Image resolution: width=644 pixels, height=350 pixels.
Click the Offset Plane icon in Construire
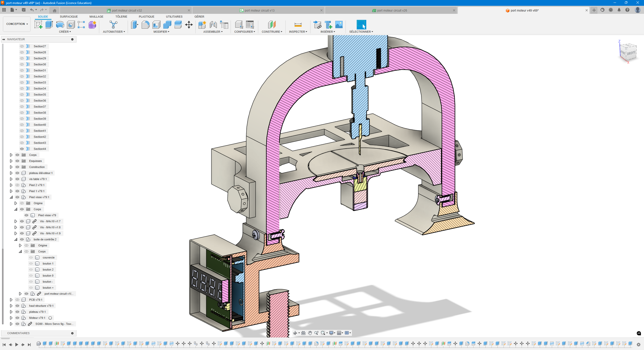[x=272, y=25]
